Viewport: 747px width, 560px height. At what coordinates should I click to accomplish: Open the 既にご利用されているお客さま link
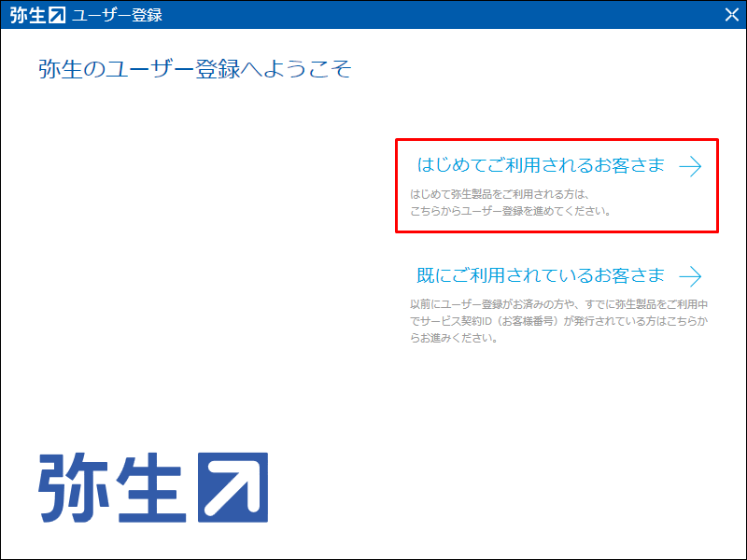point(541,275)
